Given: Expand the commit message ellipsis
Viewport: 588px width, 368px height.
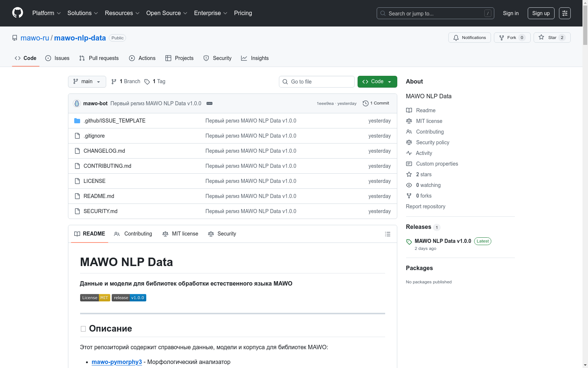Looking at the screenshot, I should [209, 103].
